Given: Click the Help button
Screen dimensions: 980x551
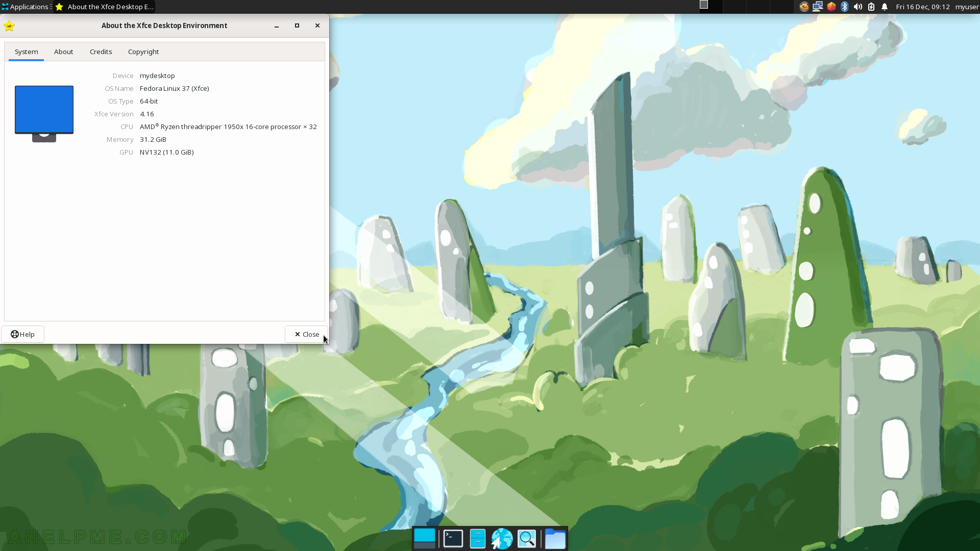Looking at the screenshot, I should point(22,334).
